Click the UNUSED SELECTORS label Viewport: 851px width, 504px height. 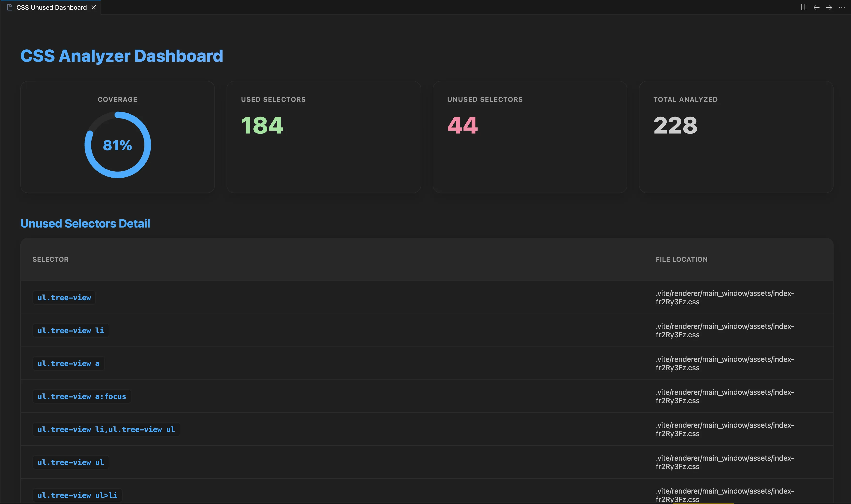pyautogui.click(x=485, y=100)
